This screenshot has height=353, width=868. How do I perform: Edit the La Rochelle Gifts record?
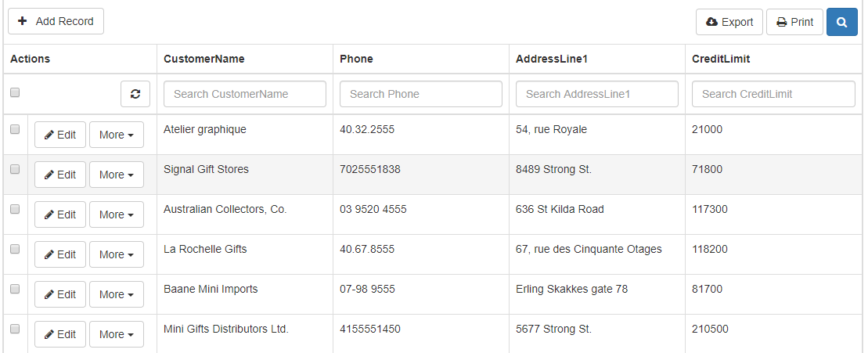(60, 254)
